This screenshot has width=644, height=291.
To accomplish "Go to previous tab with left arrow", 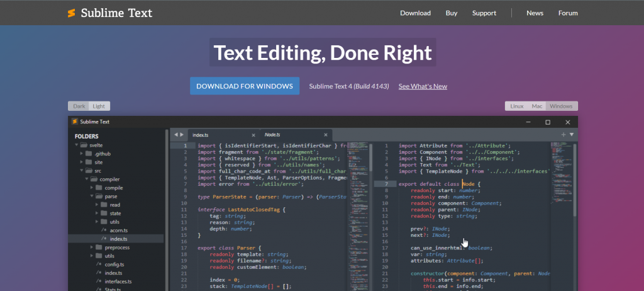I will (x=176, y=135).
